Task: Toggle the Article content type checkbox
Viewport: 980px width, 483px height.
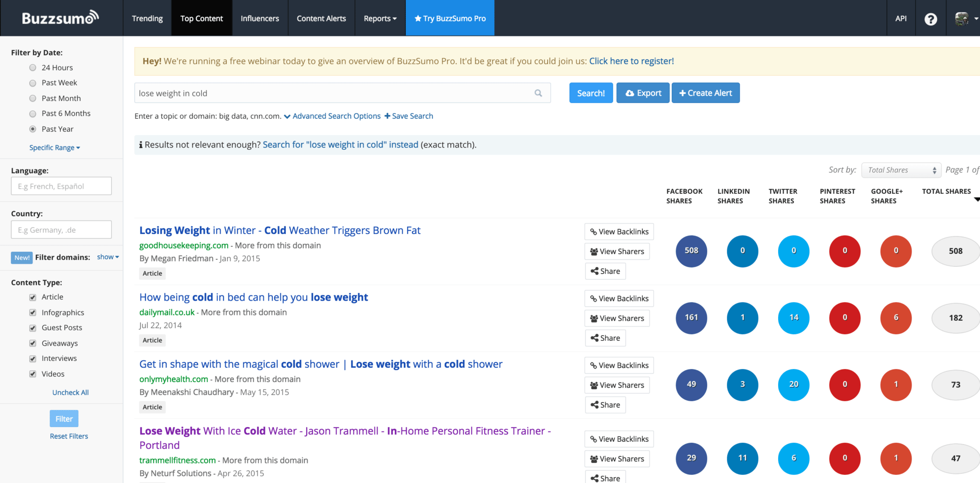Action: coord(33,297)
